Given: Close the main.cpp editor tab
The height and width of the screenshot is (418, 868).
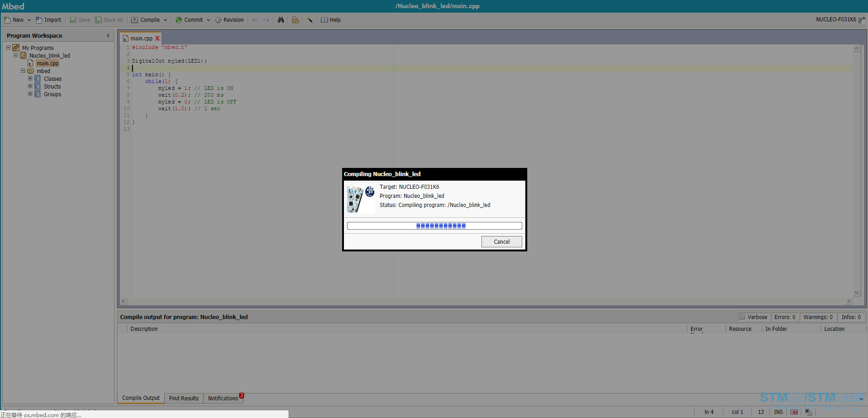Looking at the screenshot, I should (157, 39).
